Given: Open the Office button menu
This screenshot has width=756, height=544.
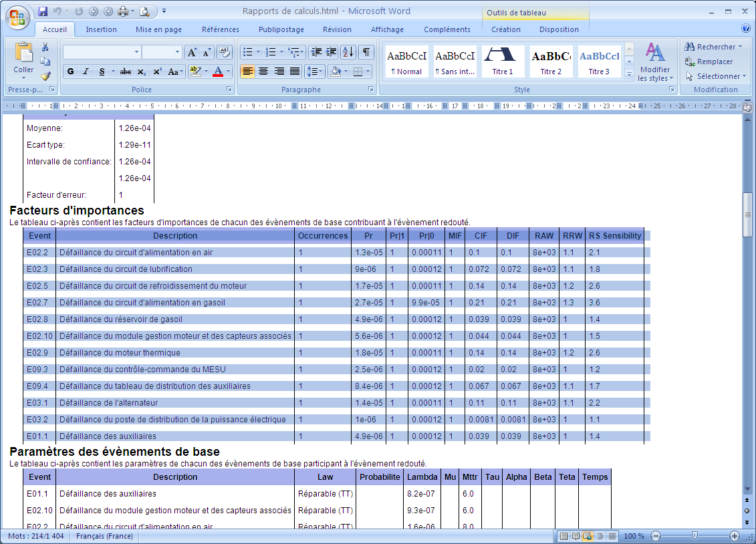Looking at the screenshot, I should pyautogui.click(x=17, y=18).
